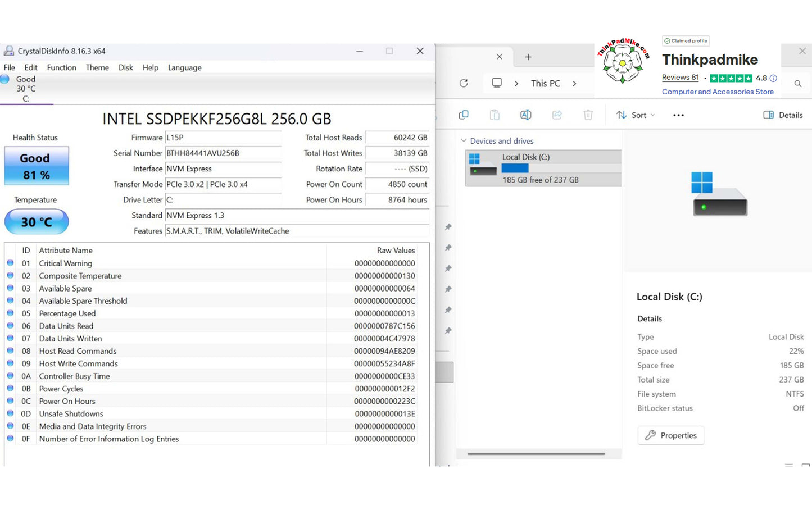Image resolution: width=812 pixels, height=510 pixels.
Task: Click the delete trash icon in toolbar
Action: 588,115
